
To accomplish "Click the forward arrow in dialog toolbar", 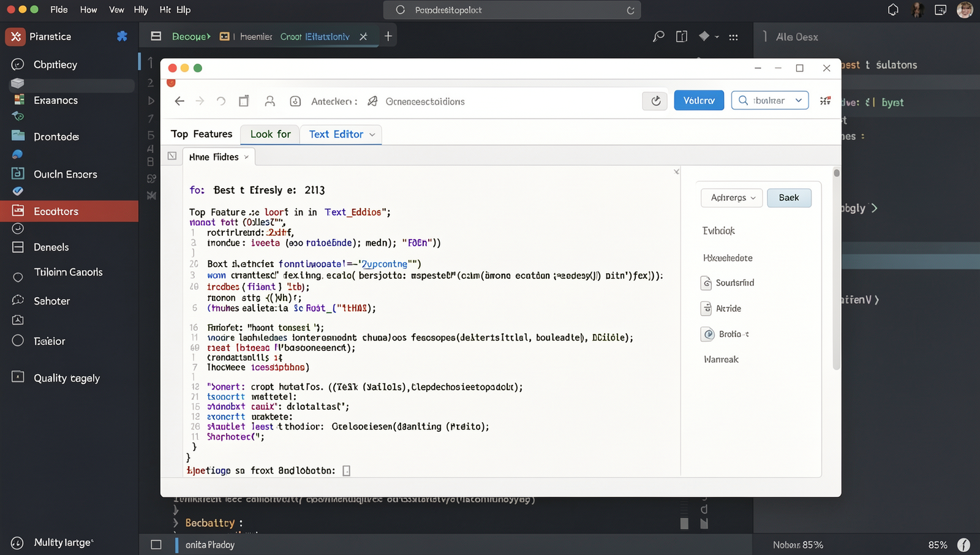I will 200,101.
